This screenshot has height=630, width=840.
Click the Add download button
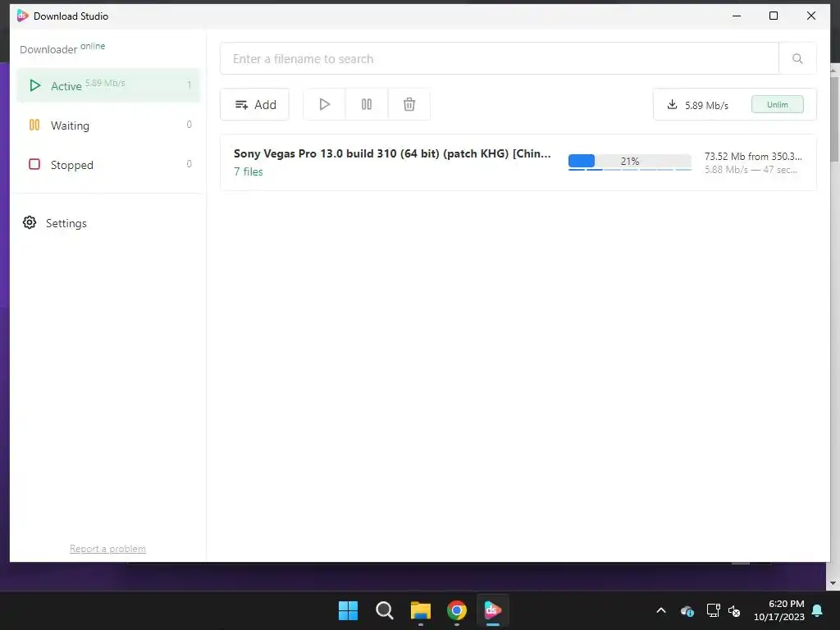[255, 104]
